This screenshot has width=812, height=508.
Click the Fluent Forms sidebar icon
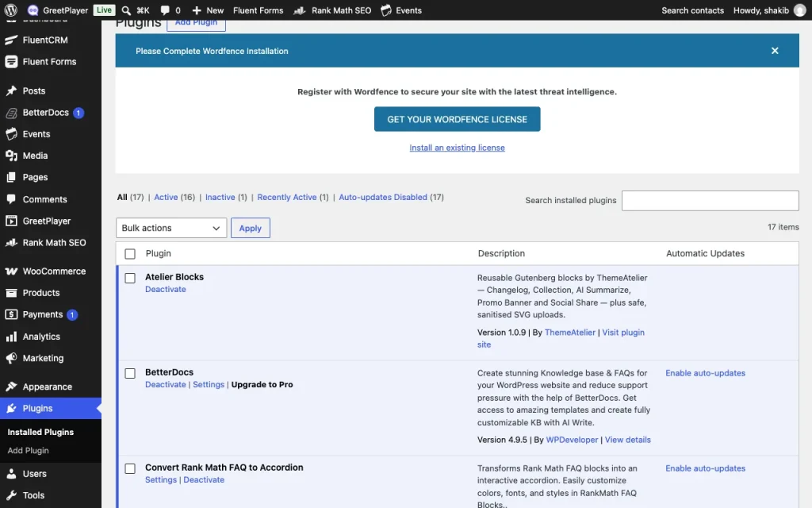point(11,62)
